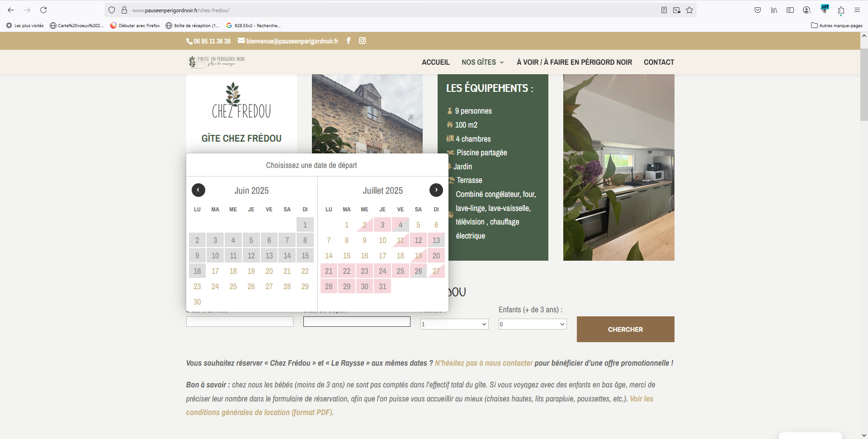The image size is (868, 439).
Task: Open the Débuter avec Firefox bookmark
Action: [135, 25]
